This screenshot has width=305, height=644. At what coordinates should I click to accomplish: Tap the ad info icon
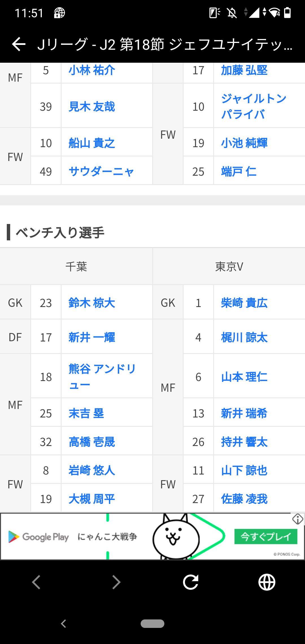[298, 519]
